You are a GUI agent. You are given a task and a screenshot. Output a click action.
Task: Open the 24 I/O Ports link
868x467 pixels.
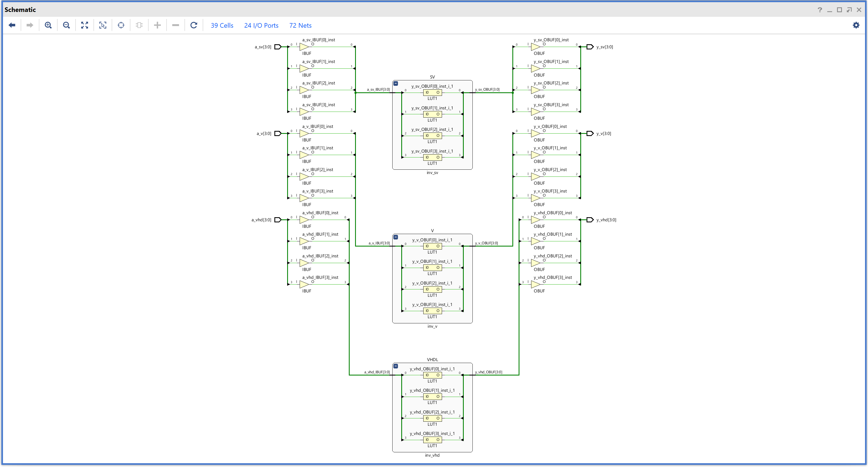261,26
